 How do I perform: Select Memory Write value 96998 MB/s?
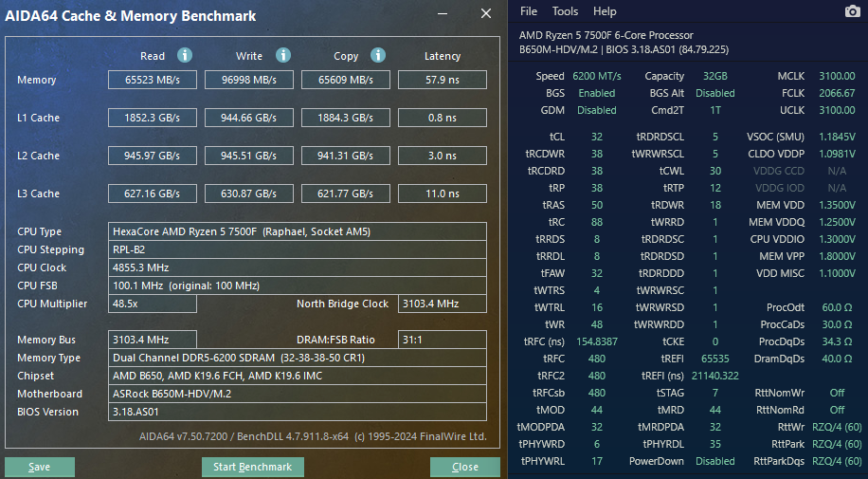248,80
